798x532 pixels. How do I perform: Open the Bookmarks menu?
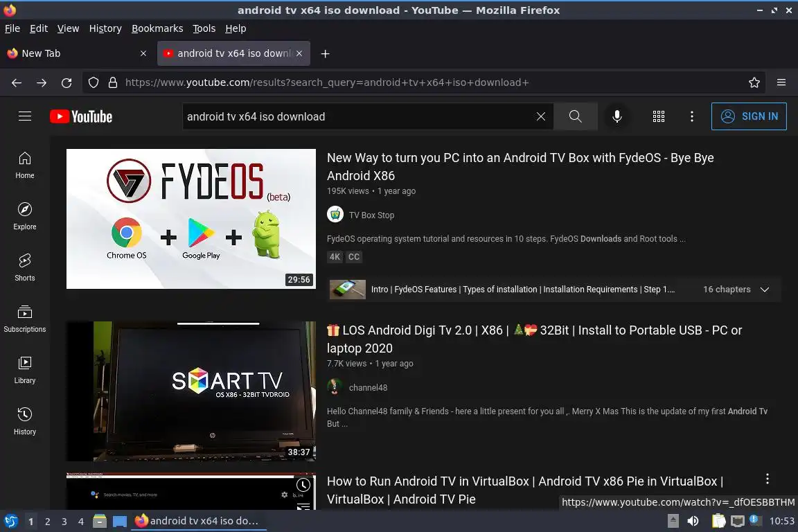[157, 28]
